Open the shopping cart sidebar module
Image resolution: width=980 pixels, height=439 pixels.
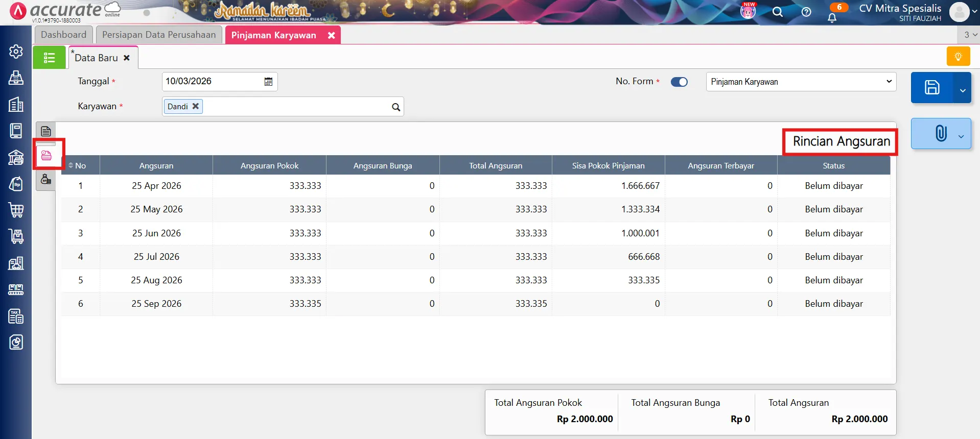click(x=16, y=210)
